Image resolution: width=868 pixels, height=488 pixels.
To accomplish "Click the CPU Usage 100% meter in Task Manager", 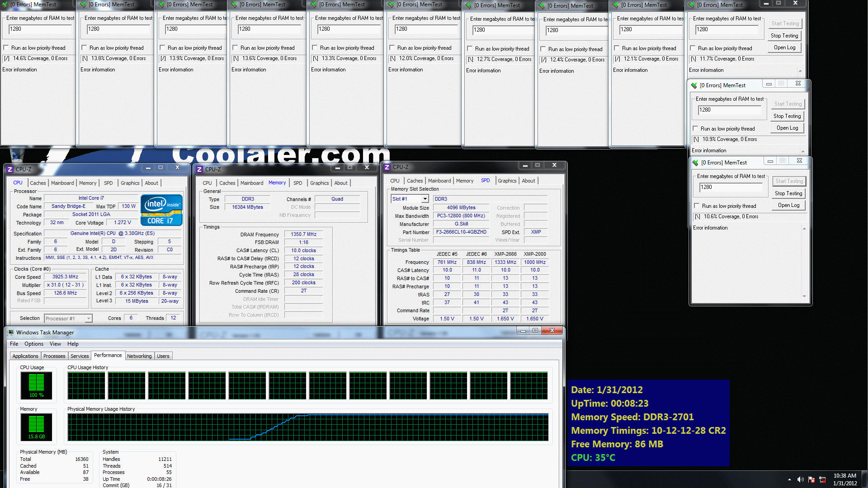I will pyautogui.click(x=37, y=385).
